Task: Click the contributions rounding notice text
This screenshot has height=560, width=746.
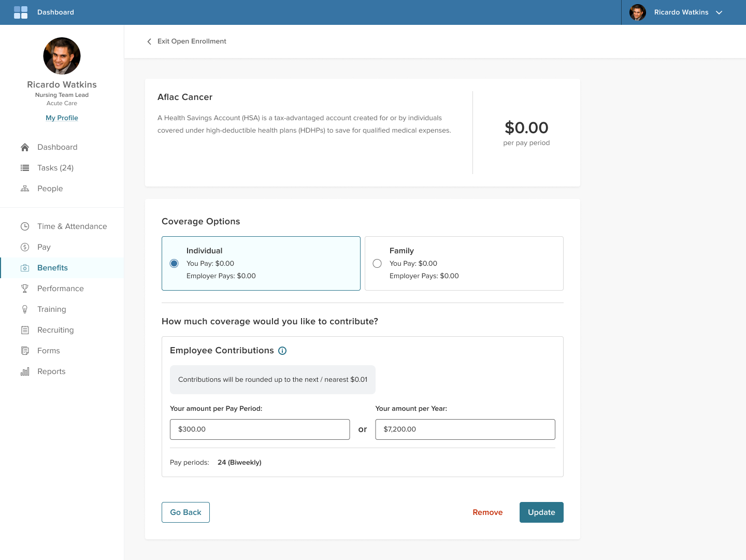Action: click(272, 380)
